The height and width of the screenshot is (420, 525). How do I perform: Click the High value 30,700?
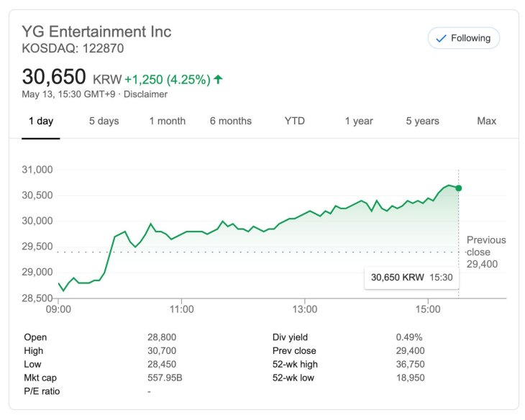162,351
